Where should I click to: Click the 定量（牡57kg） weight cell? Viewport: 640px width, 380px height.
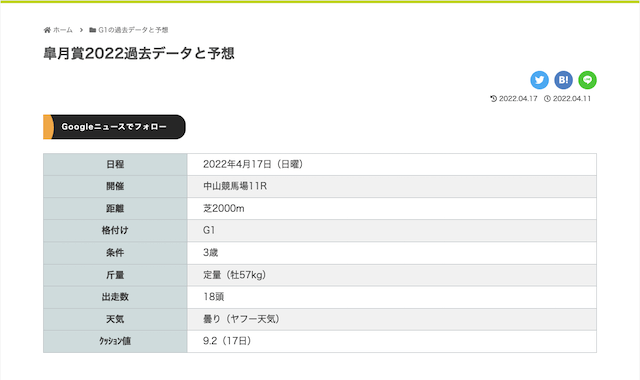coord(392,275)
